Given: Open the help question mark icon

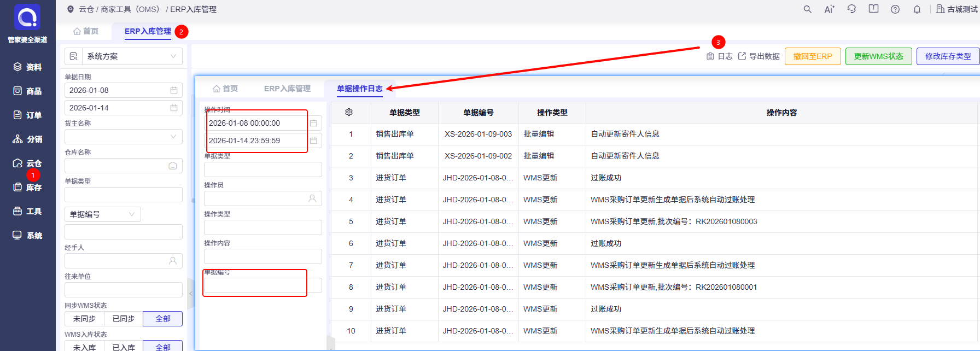Looking at the screenshot, I should pos(895,9).
